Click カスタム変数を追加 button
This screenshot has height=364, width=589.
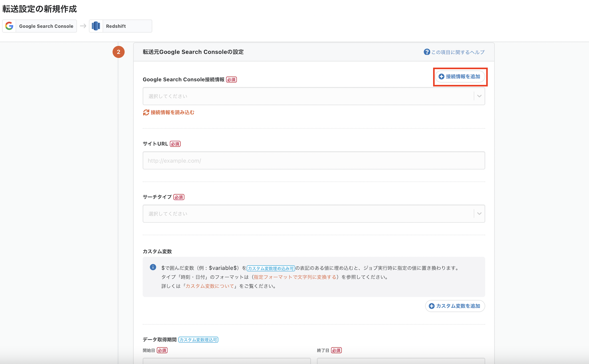(455, 306)
